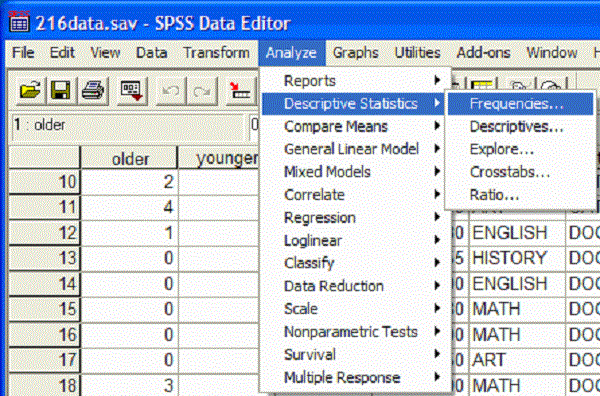Click the Open File folder icon
This screenshot has width=600, height=396.
click(30, 91)
